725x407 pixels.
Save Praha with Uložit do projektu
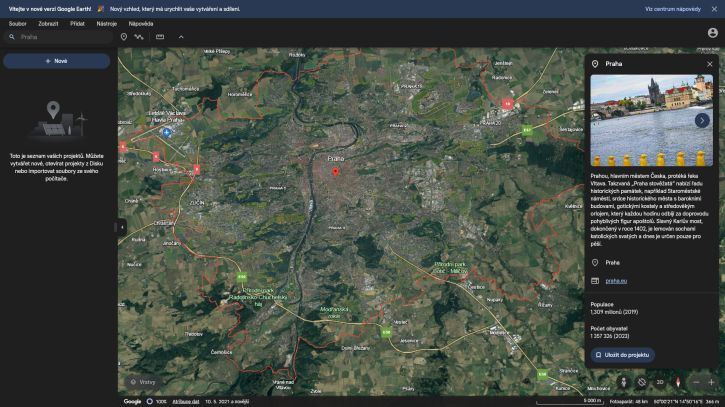click(x=622, y=355)
